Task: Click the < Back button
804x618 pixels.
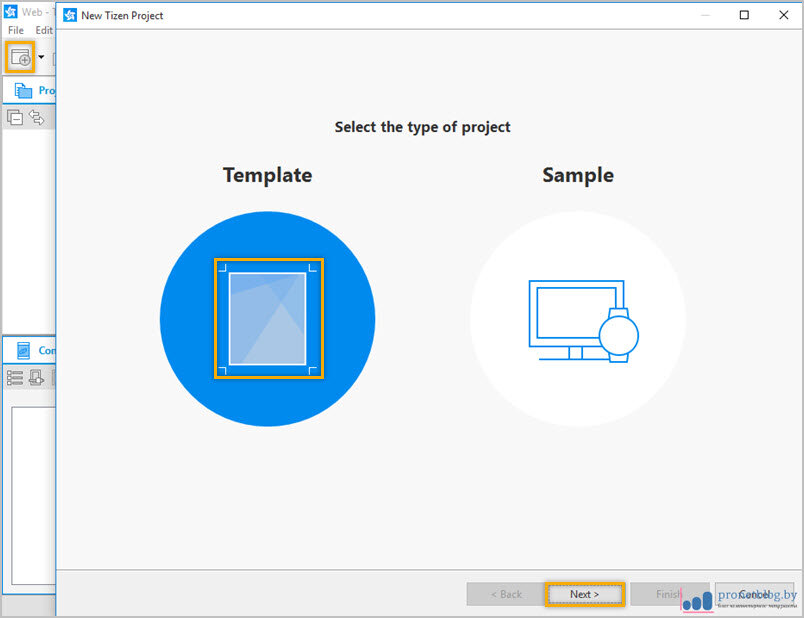Action: pyautogui.click(x=506, y=594)
